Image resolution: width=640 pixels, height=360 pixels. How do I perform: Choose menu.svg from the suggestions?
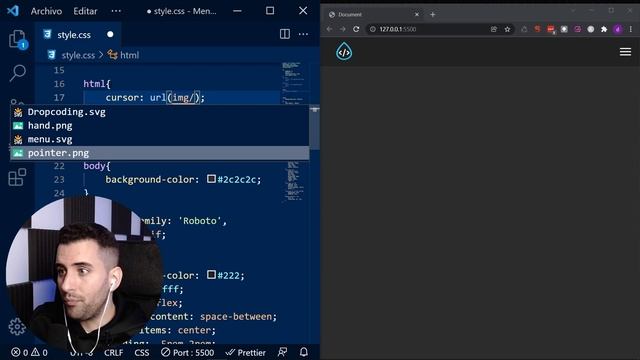coord(159,139)
